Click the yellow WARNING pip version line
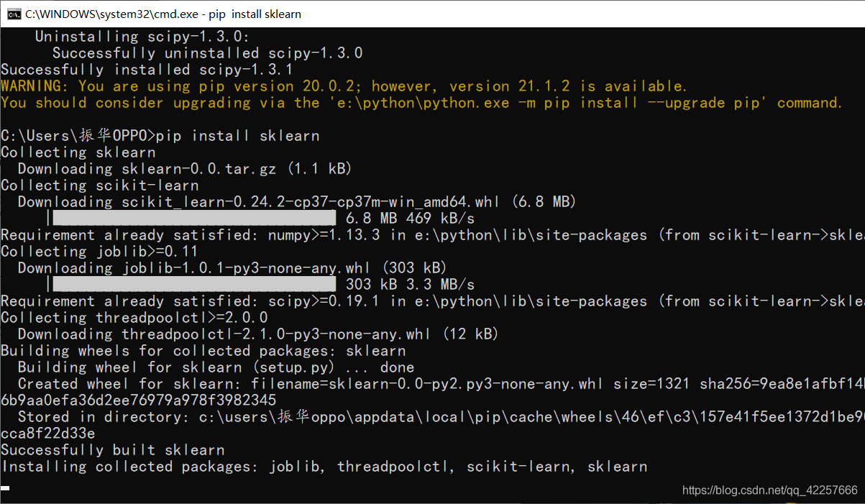Image resolution: width=865 pixels, height=504 pixels. click(344, 86)
